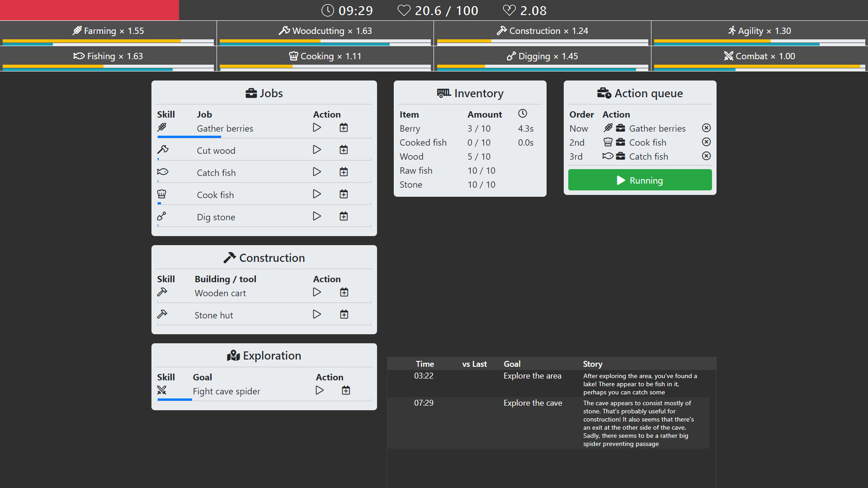This screenshot has width=868, height=488.
Task: Toggle the Running button to pause actions
Action: tap(640, 180)
